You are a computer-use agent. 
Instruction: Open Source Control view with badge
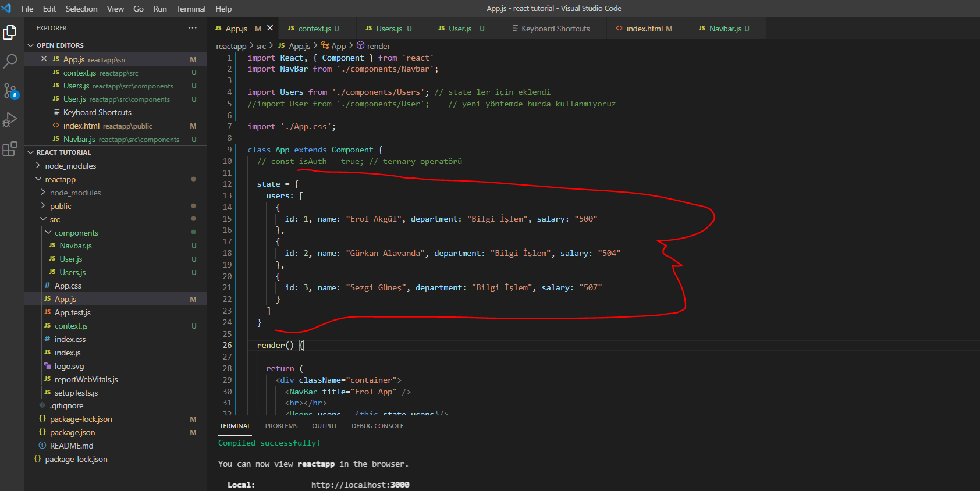pos(10,90)
